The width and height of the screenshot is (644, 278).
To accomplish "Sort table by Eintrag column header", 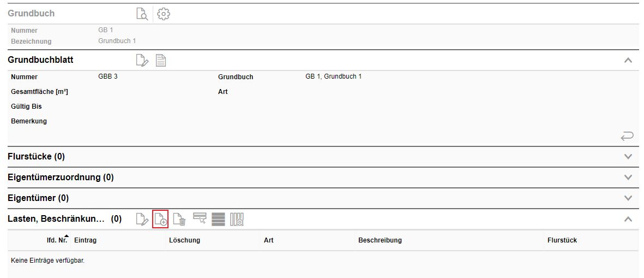I will (85, 240).
